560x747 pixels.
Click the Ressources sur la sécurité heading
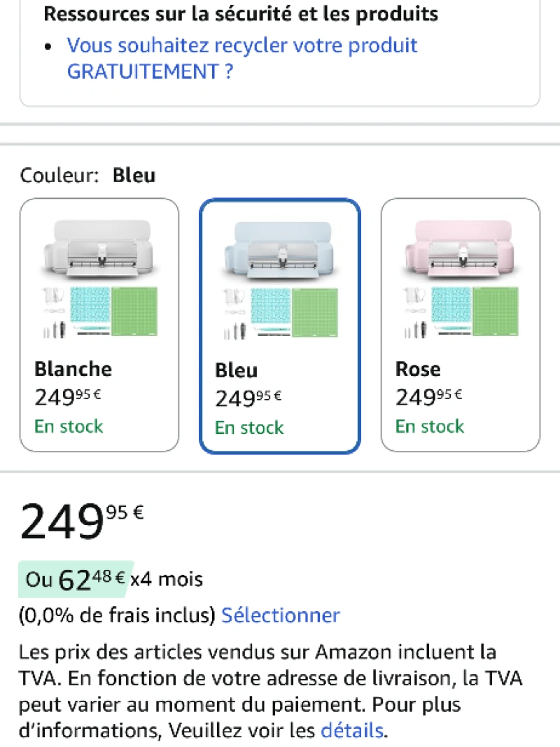pos(241,13)
